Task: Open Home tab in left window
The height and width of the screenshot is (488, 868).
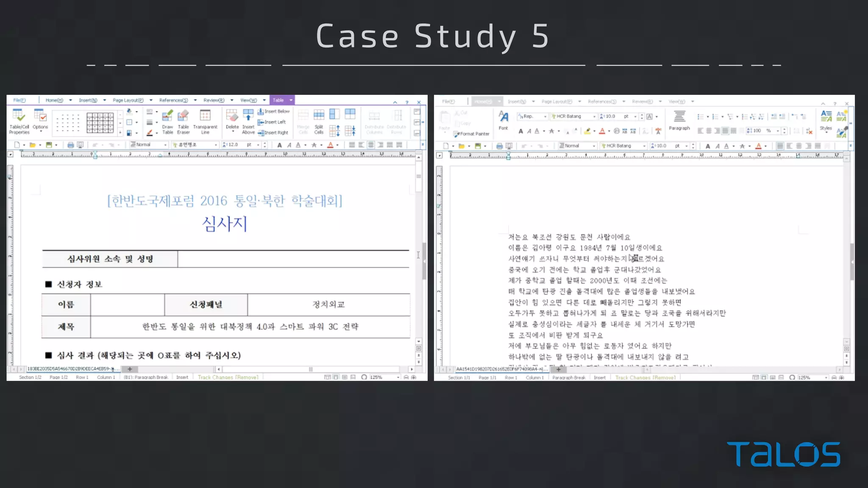Action: pos(54,100)
